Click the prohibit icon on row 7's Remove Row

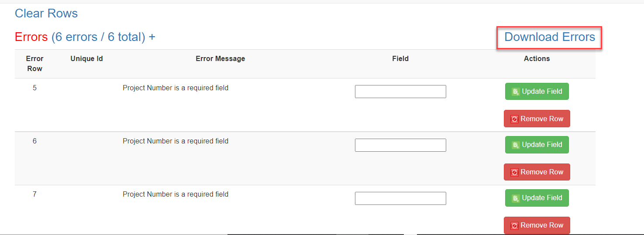pos(514,225)
